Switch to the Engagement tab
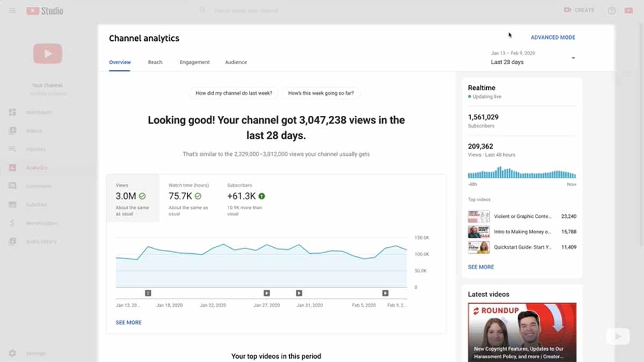 194,62
